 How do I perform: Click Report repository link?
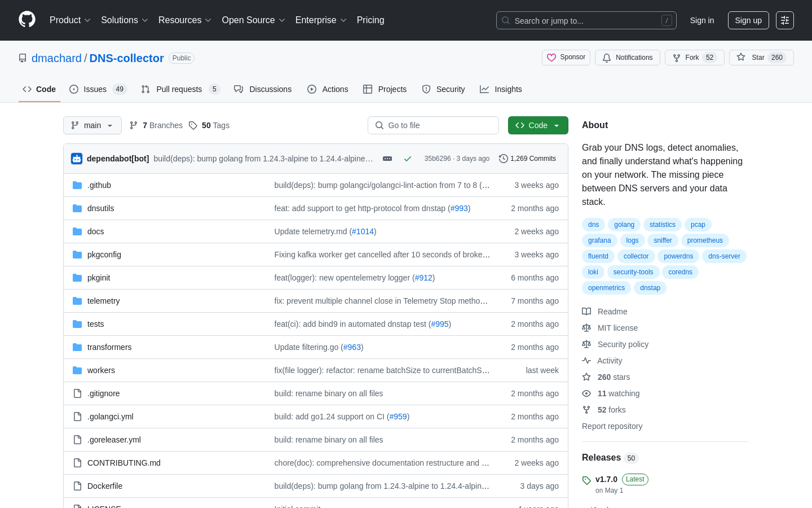(x=612, y=426)
